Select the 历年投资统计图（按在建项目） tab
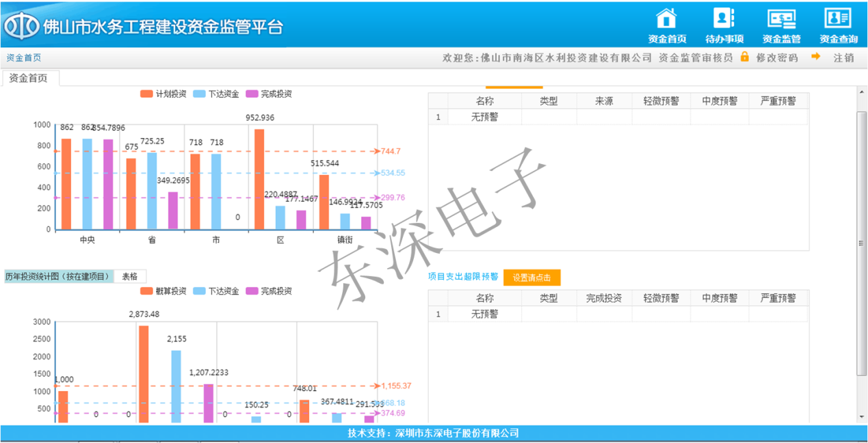This screenshot has width=868, height=443. click(x=57, y=277)
